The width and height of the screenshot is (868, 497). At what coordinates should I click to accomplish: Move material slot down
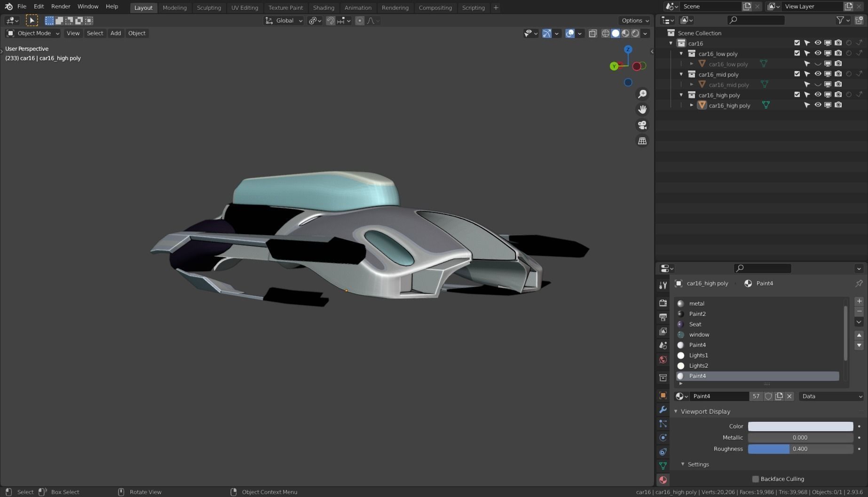point(859,345)
